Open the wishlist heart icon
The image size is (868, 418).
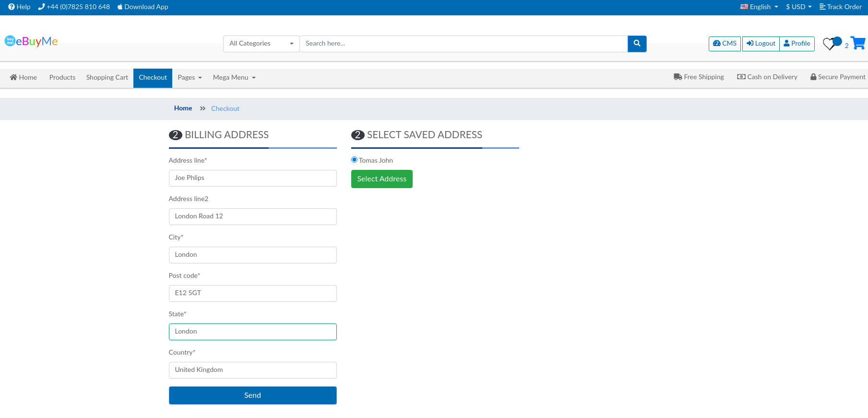(x=829, y=44)
